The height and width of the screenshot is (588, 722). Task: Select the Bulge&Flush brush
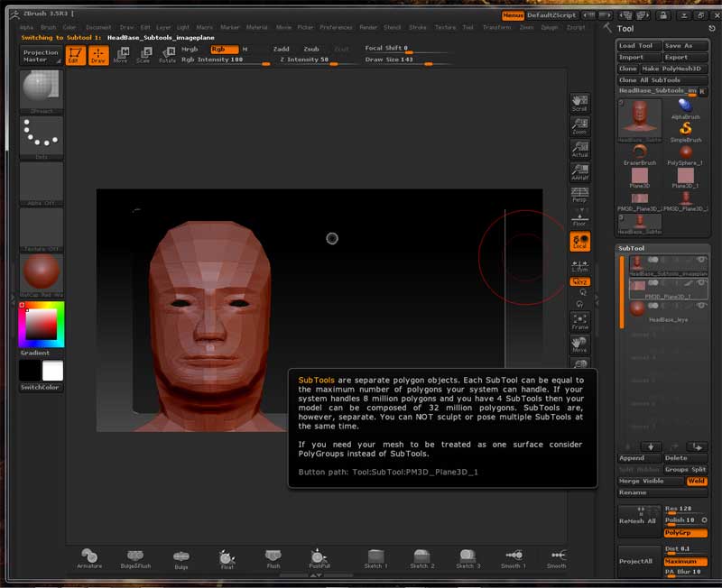click(135, 558)
